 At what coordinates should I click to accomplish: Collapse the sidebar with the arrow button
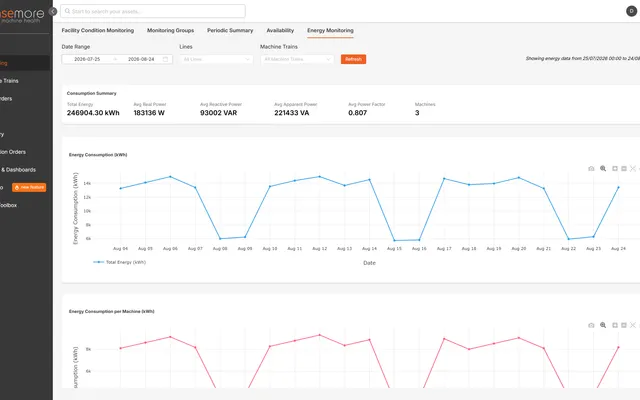[x=53, y=11]
